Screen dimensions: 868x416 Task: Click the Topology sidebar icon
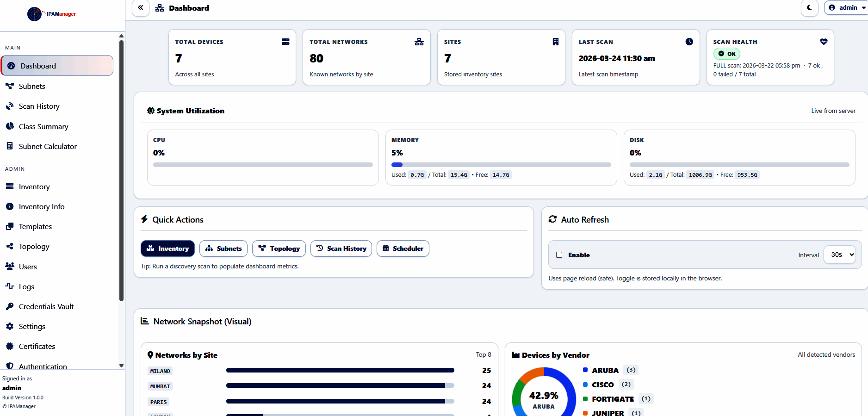(x=10, y=246)
